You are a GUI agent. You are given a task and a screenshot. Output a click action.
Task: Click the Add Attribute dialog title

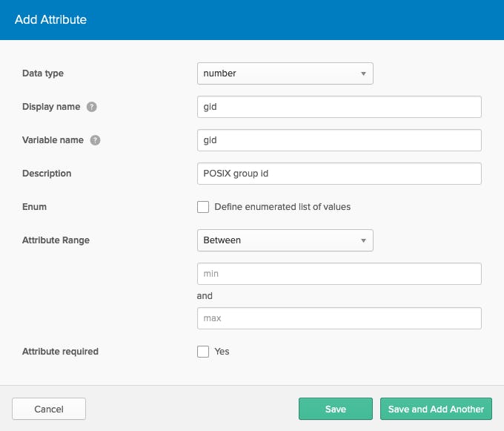50,20
